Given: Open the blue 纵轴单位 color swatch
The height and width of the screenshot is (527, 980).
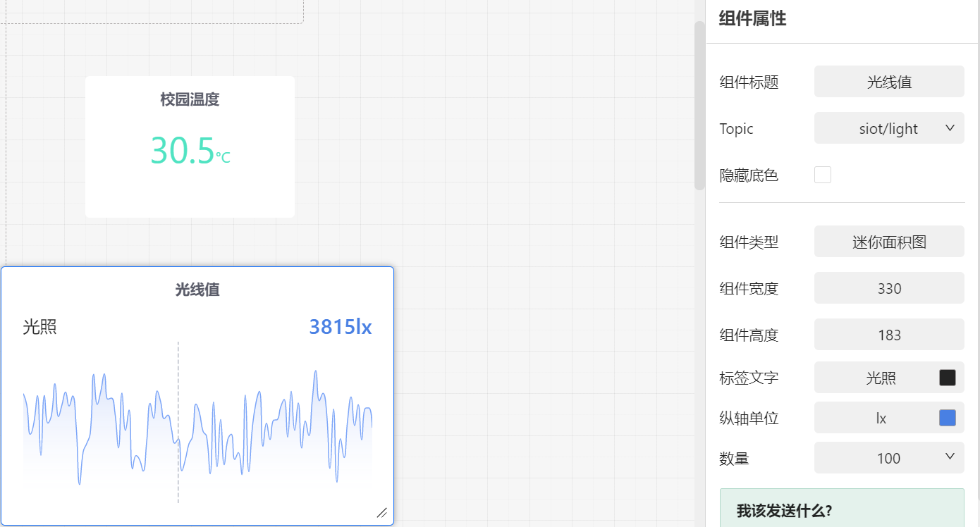Looking at the screenshot, I should coord(947,418).
